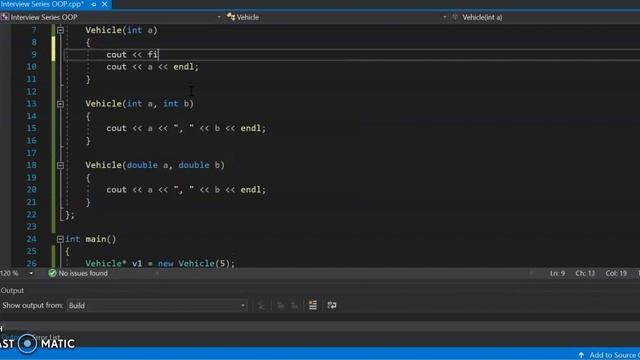
Task: Open the 120 % zoom level dropdown
Action: click(31, 273)
